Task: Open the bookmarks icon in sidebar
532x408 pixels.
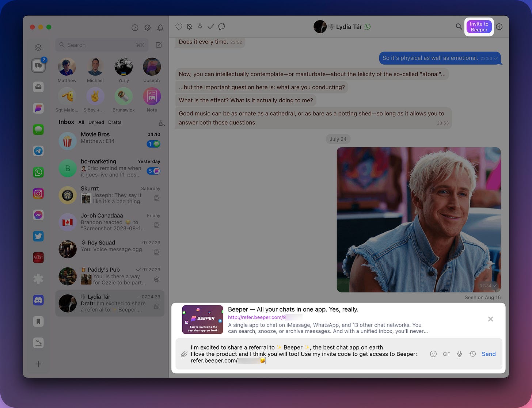Action: coord(38,321)
